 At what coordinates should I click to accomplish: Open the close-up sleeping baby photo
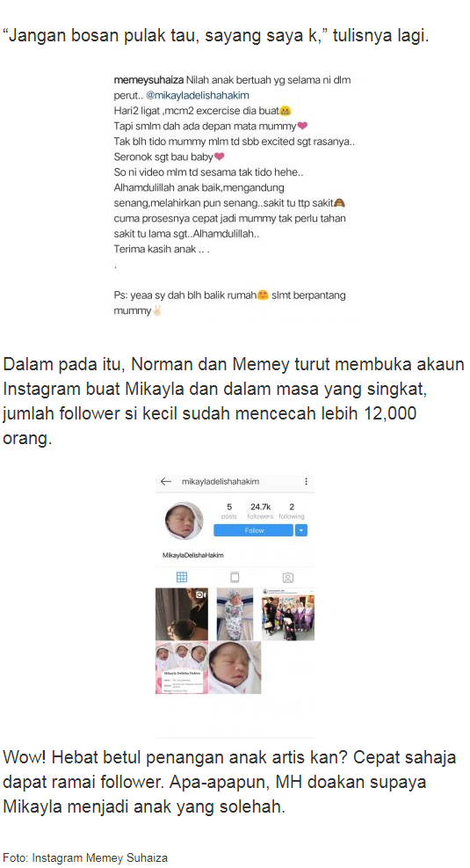(235, 667)
